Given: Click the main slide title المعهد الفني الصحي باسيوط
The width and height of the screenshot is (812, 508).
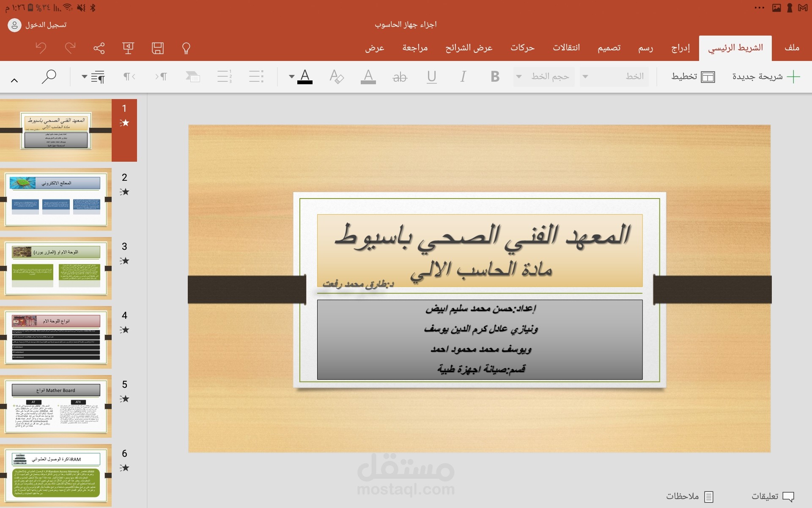Looking at the screenshot, I should tap(482, 235).
